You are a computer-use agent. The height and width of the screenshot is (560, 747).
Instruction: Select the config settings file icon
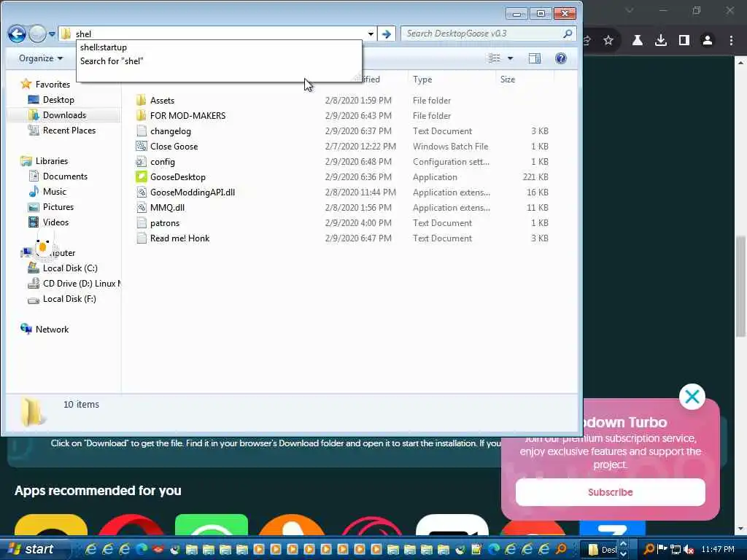point(141,161)
